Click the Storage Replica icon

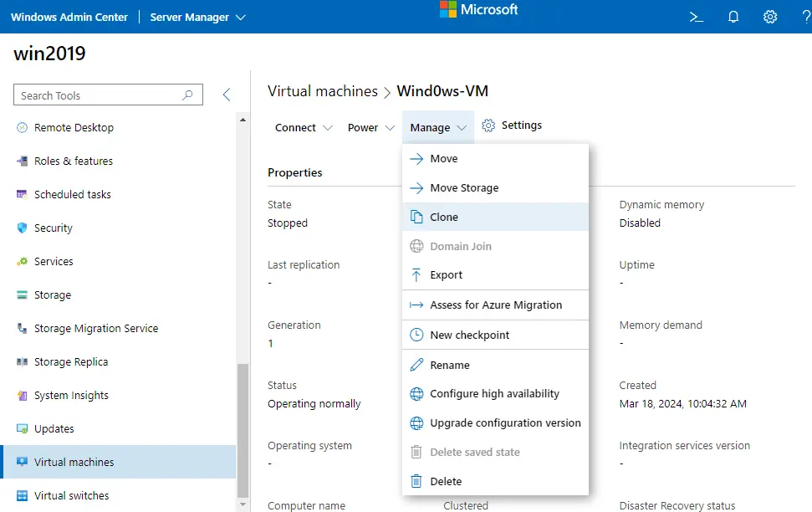point(22,361)
